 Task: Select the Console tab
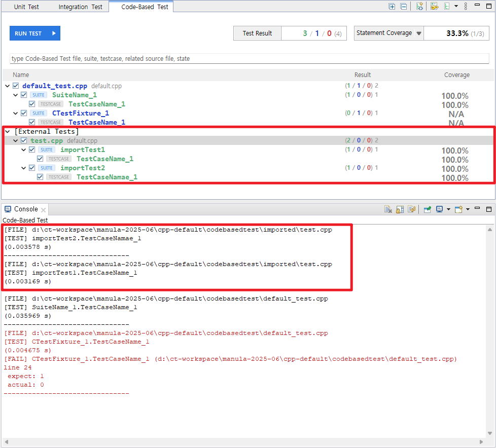pos(26,209)
